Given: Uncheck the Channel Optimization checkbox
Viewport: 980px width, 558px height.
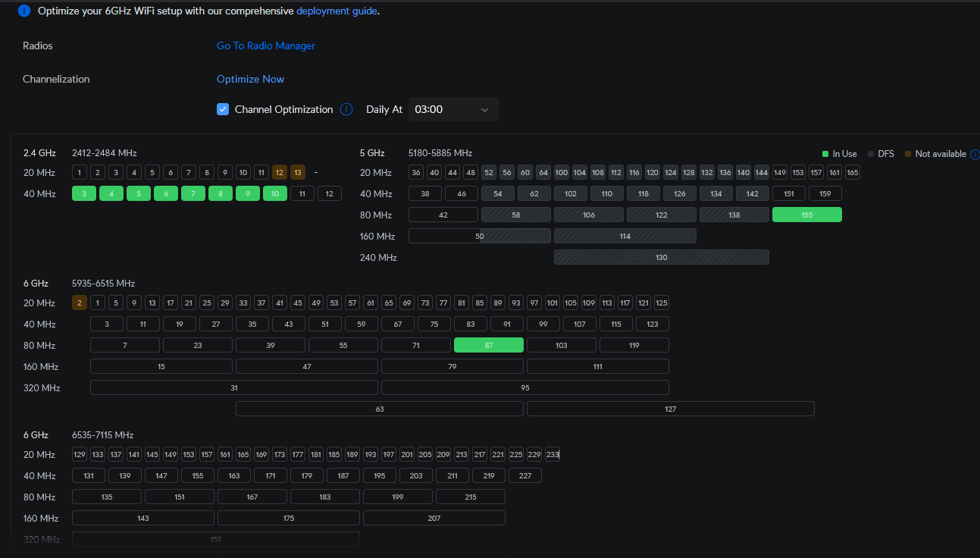Looking at the screenshot, I should [x=223, y=109].
